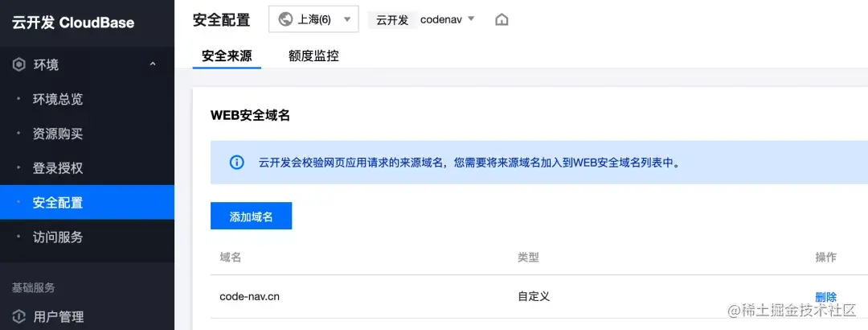Click the 云开发 CloudBase logo title
The width and height of the screenshot is (868, 330).
point(73,23)
